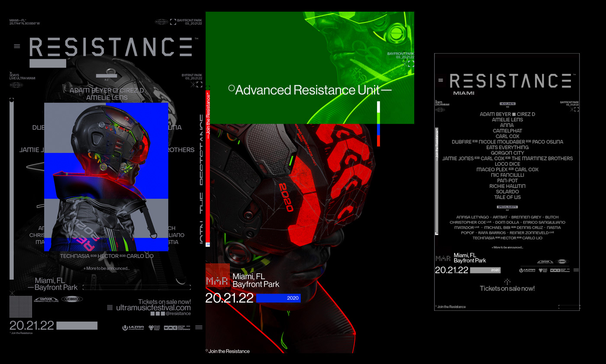Viewport: 606px width, 364px height.
Task: Click the MAR dotted month mark on right poster
Action: coord(443,259)
